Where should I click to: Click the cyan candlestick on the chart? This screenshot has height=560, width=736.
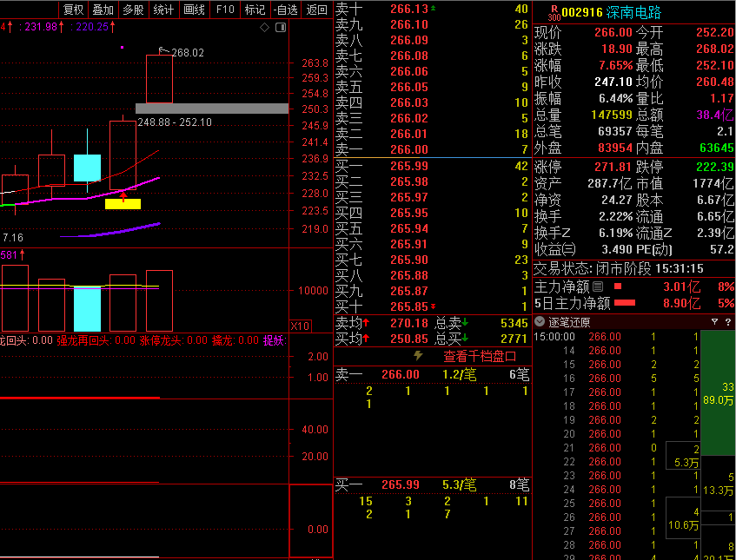87,168
